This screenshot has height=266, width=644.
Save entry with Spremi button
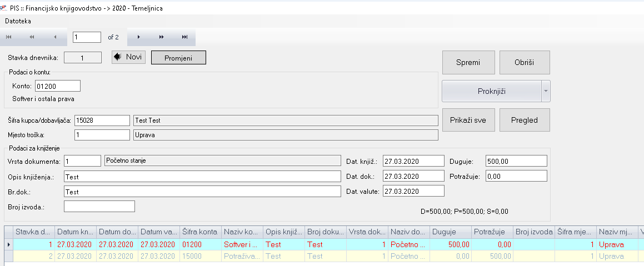tap(468, 62)
